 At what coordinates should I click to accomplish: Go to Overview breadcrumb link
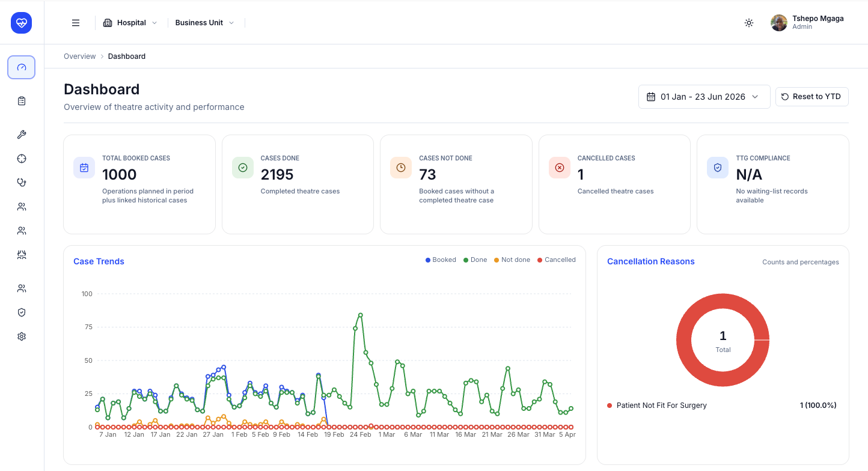[79, 56]
